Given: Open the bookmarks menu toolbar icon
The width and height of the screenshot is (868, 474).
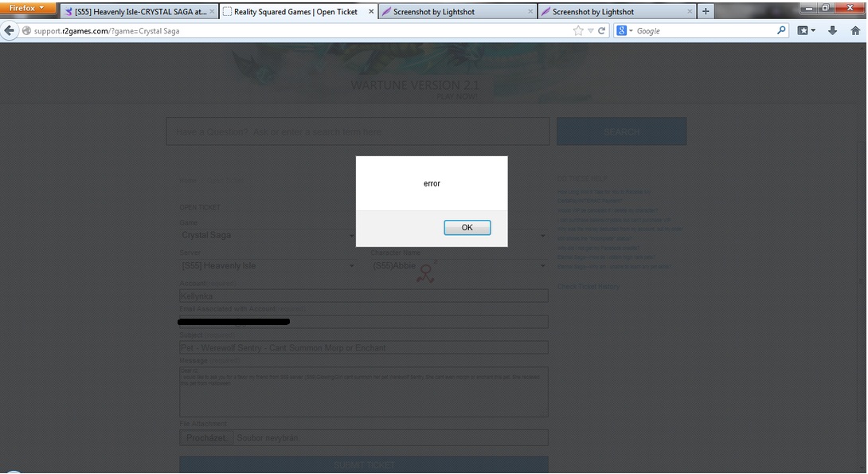Looking at the screenshot, I should [806, 31].
